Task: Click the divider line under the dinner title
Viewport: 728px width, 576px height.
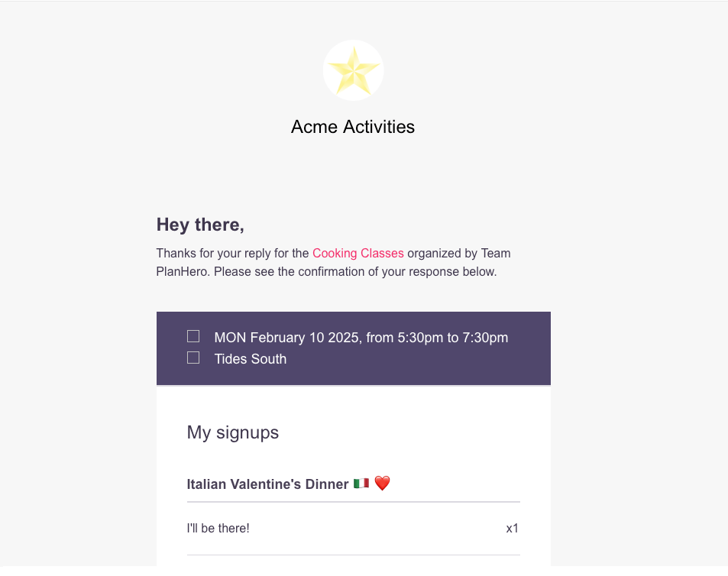Action: coord(353,502)
